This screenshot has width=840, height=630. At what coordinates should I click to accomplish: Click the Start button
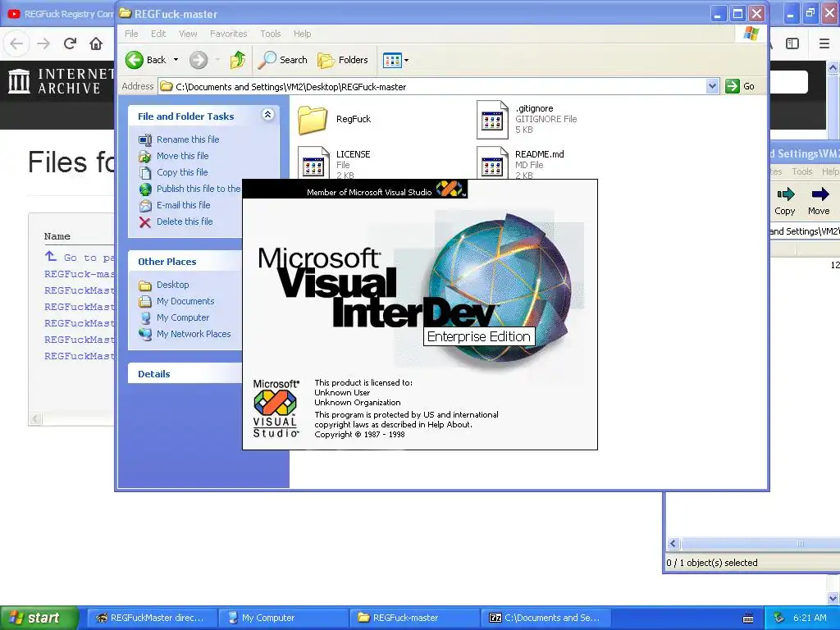coord(38,618)
